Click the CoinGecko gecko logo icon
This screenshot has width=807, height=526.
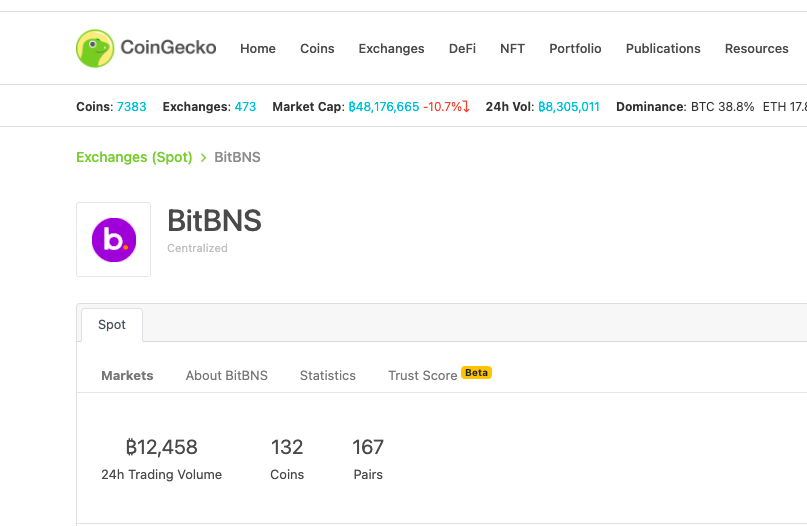click(95, 48)
